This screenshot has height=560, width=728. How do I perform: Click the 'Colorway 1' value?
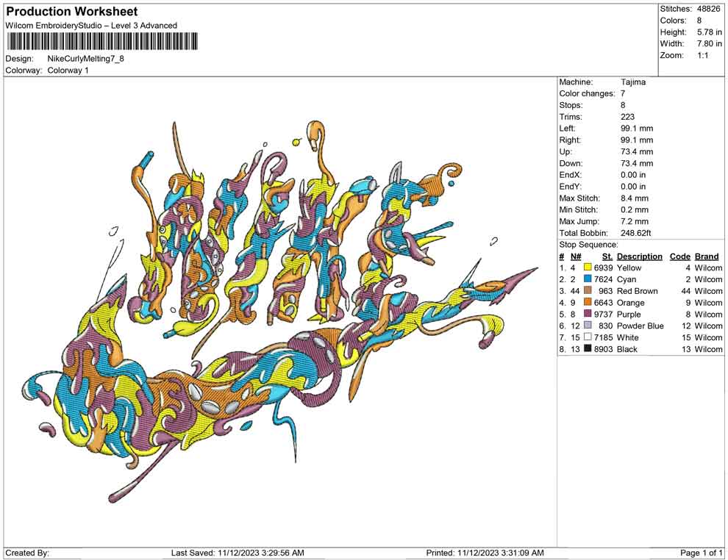[x=68, y=71]
